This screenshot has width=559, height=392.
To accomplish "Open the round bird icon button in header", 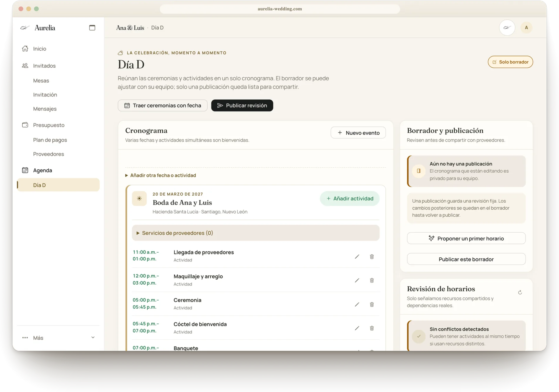I will click(507, 28).
